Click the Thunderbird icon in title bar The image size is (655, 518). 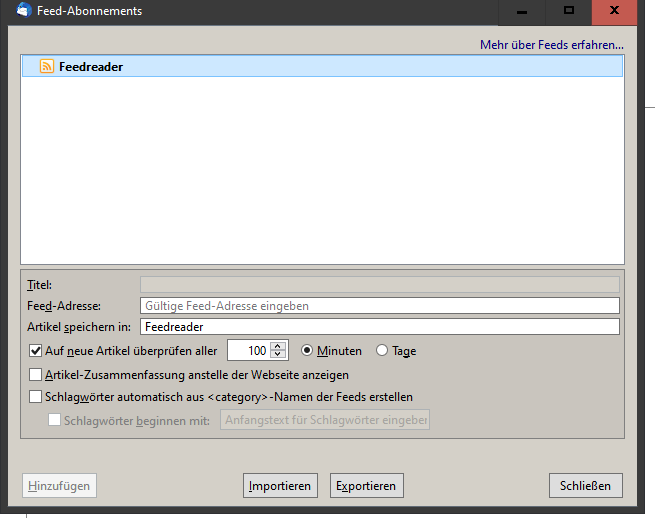[x=24, y=10]
